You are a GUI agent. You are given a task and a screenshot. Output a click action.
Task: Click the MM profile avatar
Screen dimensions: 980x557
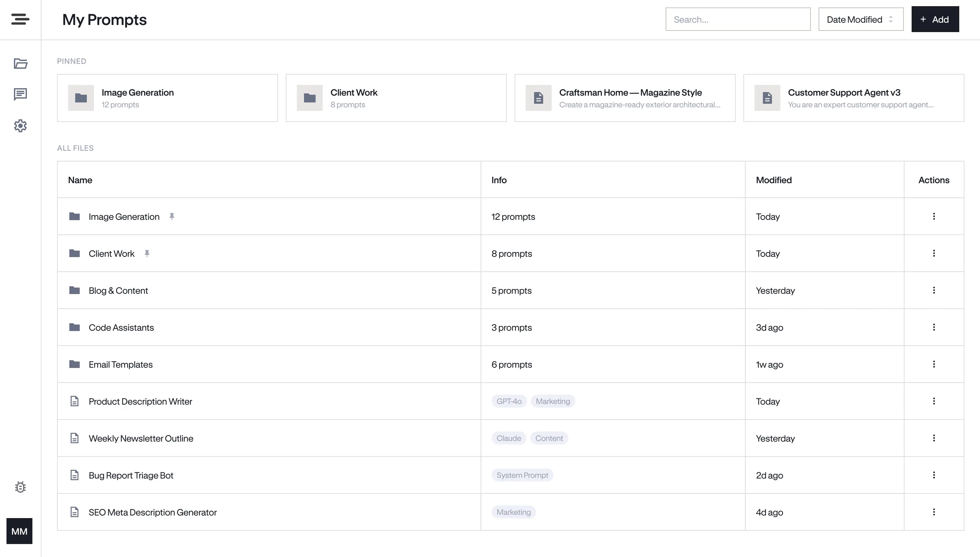[x=19, y=531]
